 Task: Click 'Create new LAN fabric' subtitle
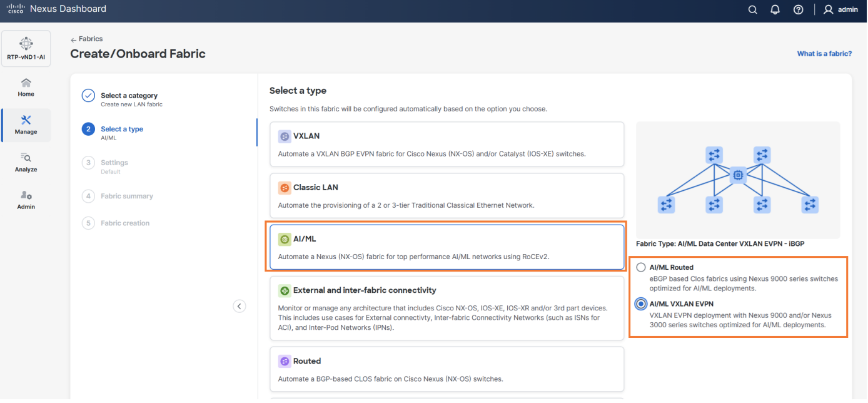131,105
